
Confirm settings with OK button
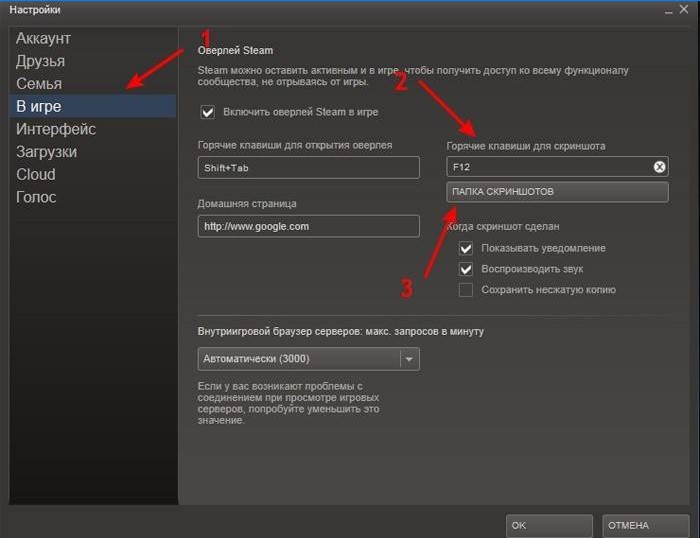tap(549, 525)
